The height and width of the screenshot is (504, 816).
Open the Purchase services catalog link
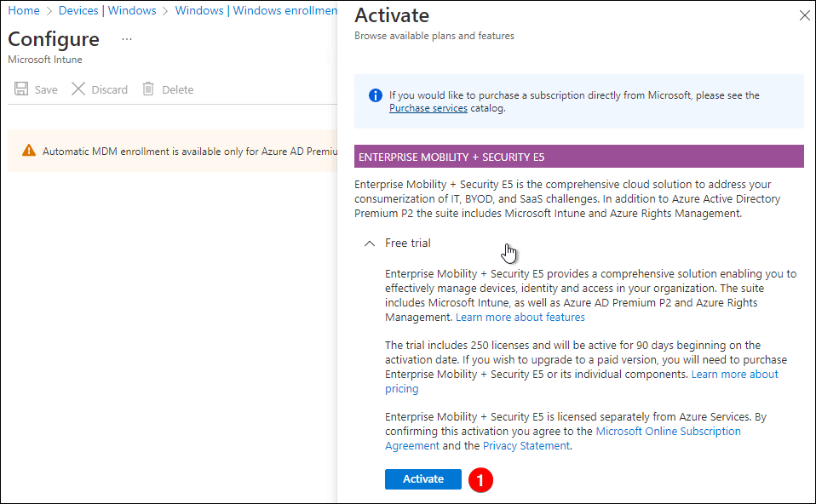428,108
